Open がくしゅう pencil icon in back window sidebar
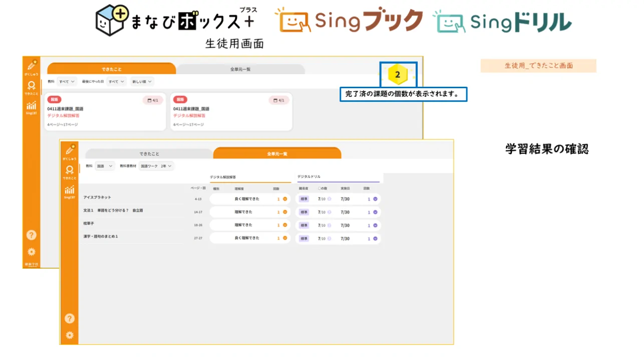Viewport: 644px width, 363px height. point(31,66)
